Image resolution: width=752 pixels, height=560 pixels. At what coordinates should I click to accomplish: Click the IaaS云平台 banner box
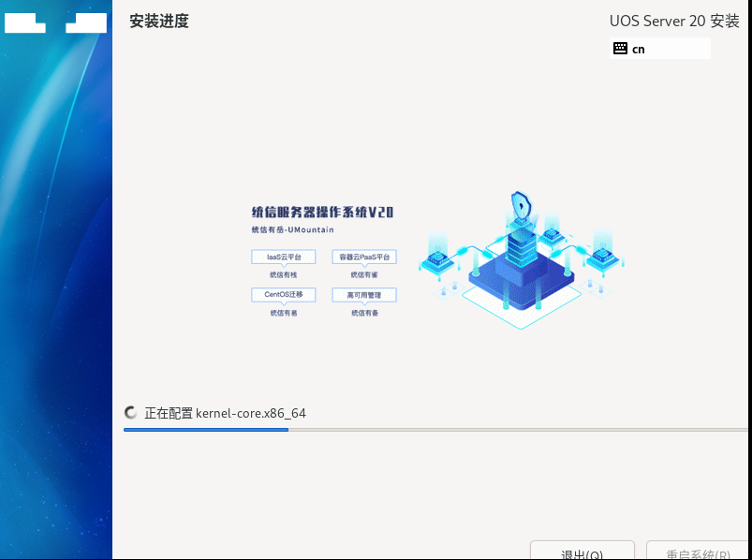point(284,257)
